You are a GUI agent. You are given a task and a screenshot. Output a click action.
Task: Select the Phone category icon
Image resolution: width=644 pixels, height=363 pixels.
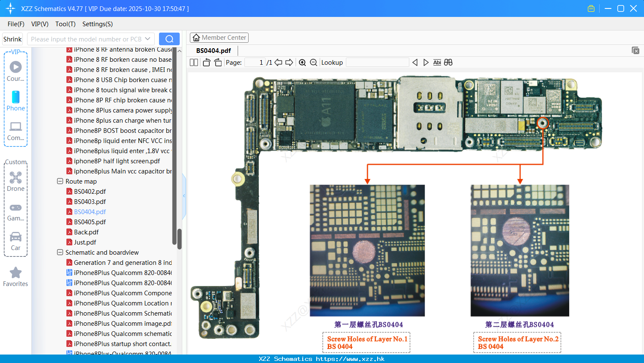coord(16,101)
